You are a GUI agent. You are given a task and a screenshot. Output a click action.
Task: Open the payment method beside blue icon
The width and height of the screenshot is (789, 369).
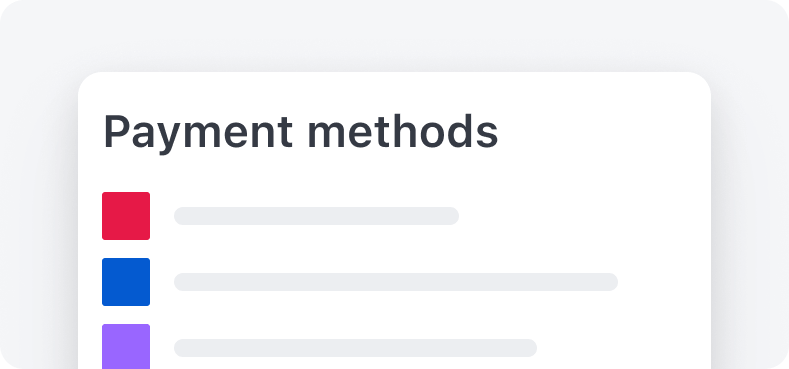[396, 282]
